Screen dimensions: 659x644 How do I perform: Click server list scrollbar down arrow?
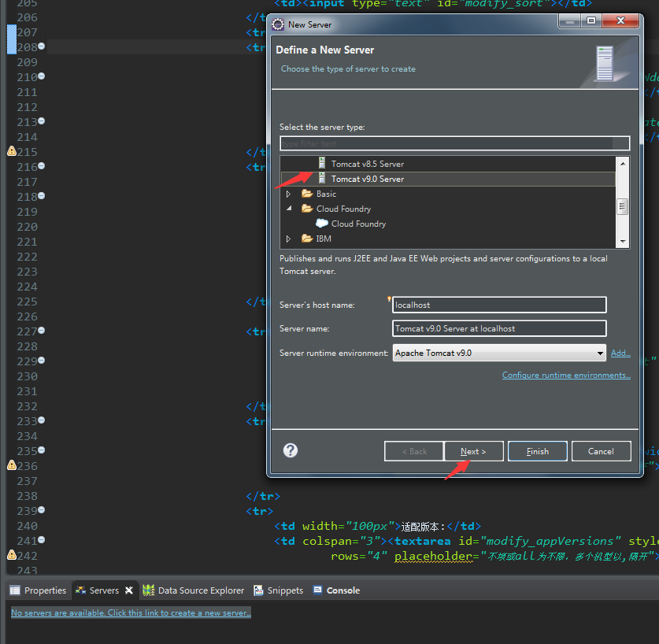[623, 241]
